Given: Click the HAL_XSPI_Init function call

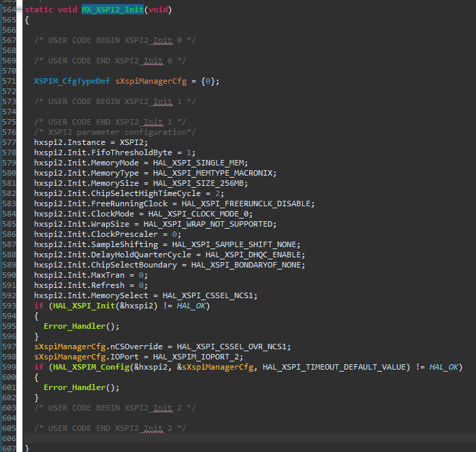Looking at the screenshot, I should (x=84, y=306).
